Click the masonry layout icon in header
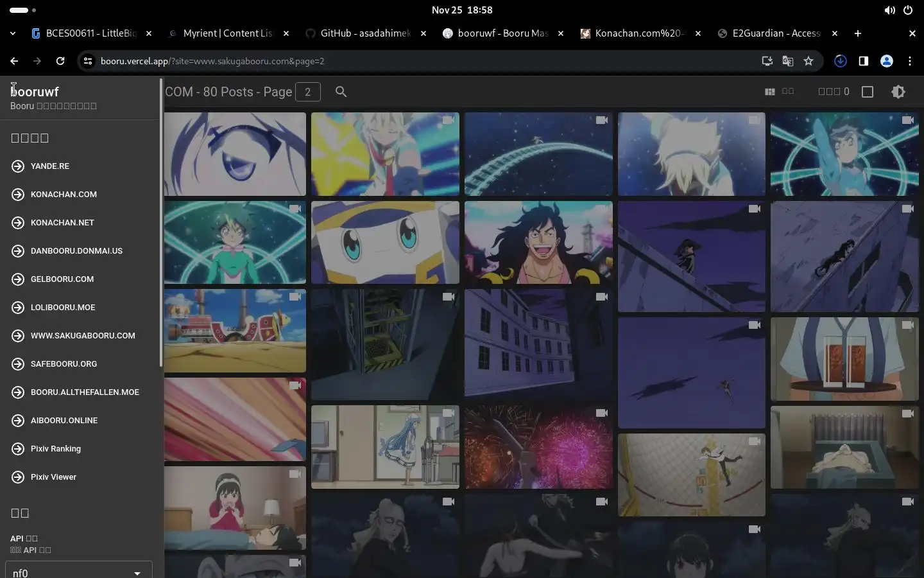 pyautogui.click(x=770, y=92)
